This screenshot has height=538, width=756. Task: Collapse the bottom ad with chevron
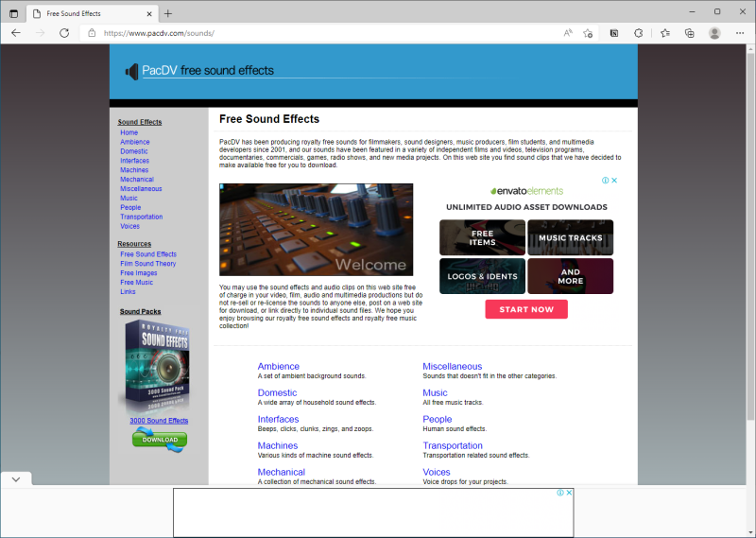point(16,479)
